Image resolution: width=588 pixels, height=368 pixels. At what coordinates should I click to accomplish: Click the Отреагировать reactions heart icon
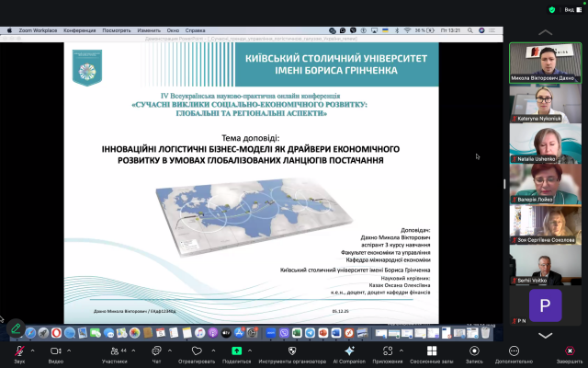[197, 351]
